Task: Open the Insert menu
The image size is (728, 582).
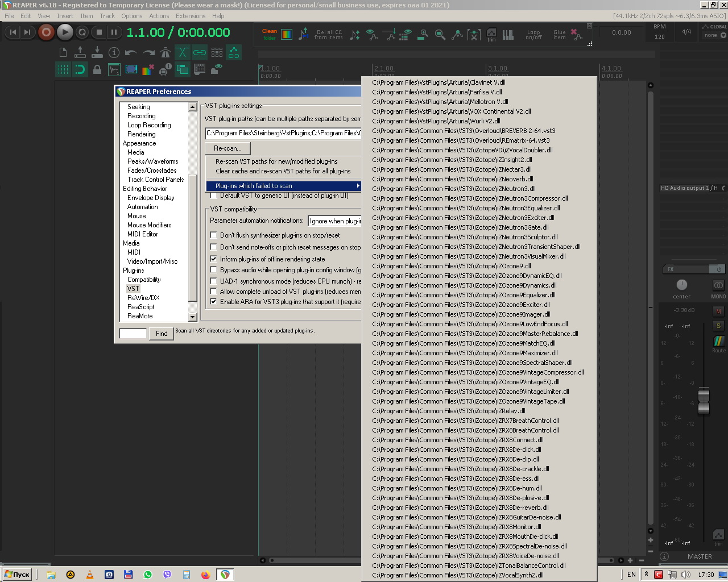Action: pos(65,16)
